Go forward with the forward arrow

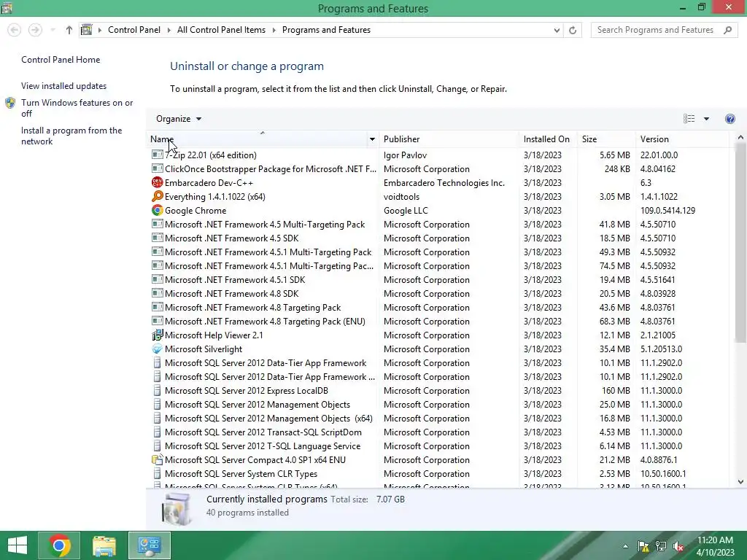point(35,30)
